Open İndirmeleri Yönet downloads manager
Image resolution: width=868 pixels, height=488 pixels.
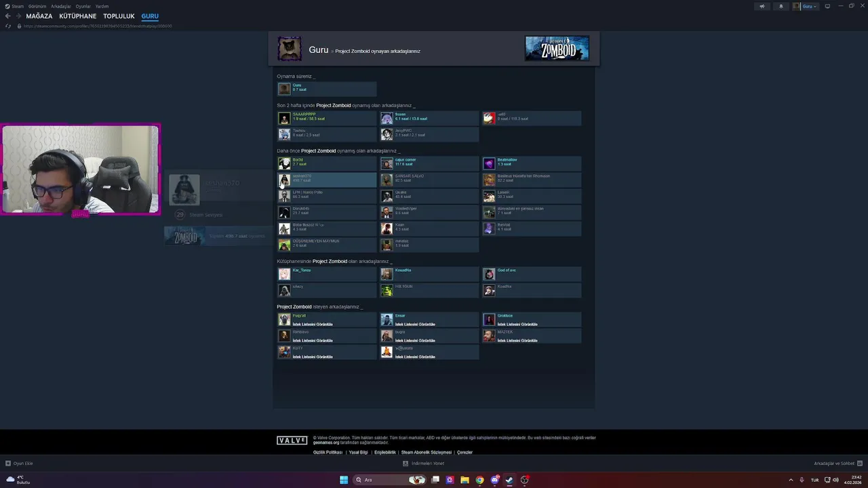pos(423,464)
